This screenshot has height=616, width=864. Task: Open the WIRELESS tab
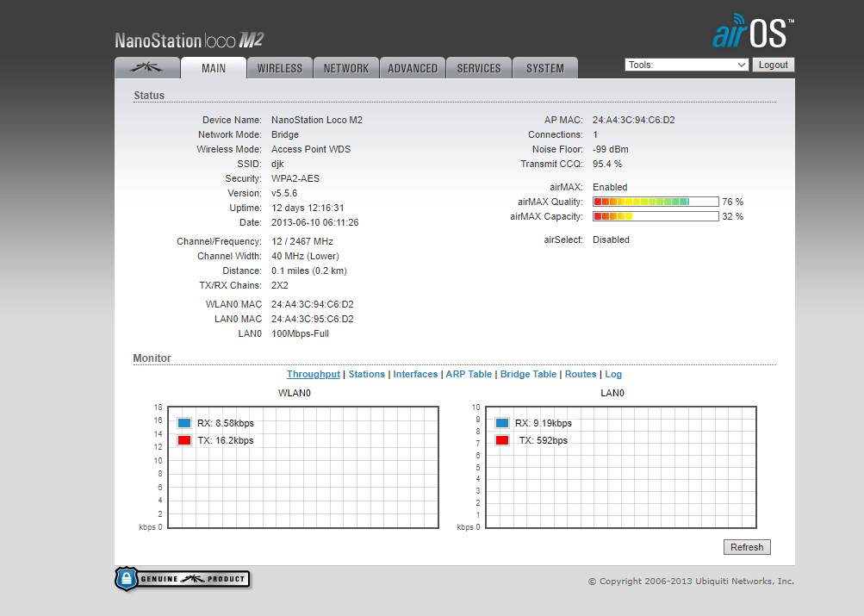[x=280, y=68]
